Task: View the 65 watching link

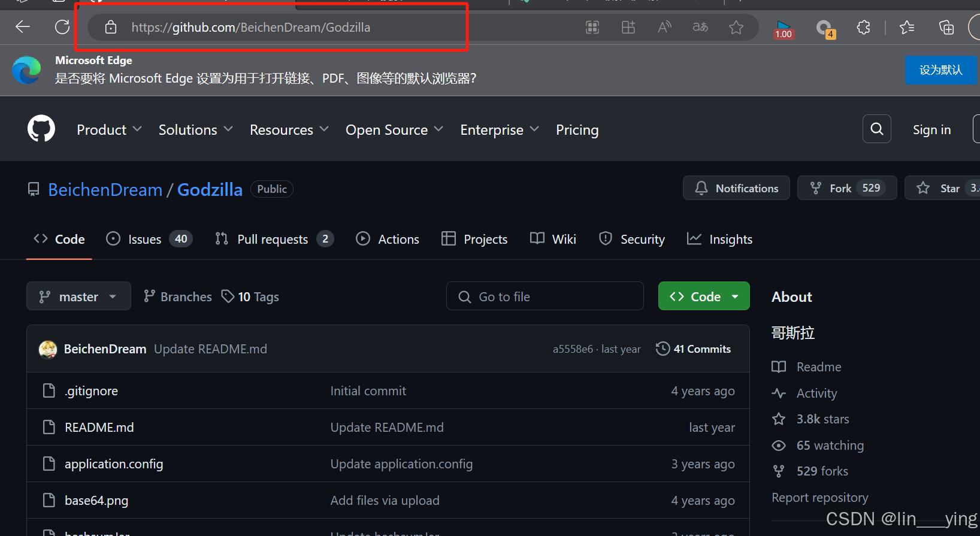Action: [x=818, y=446]
